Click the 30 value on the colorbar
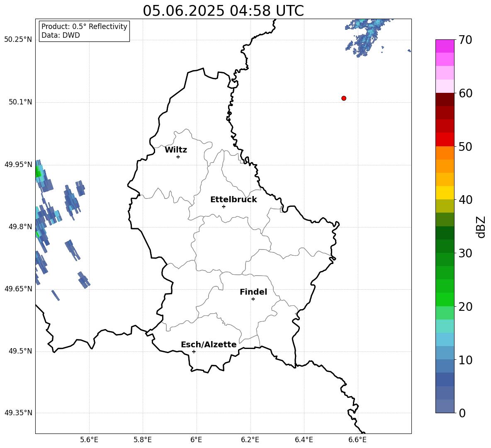Image resolution: width=491 pixels, height=448 pixels. tap(465, 253)
